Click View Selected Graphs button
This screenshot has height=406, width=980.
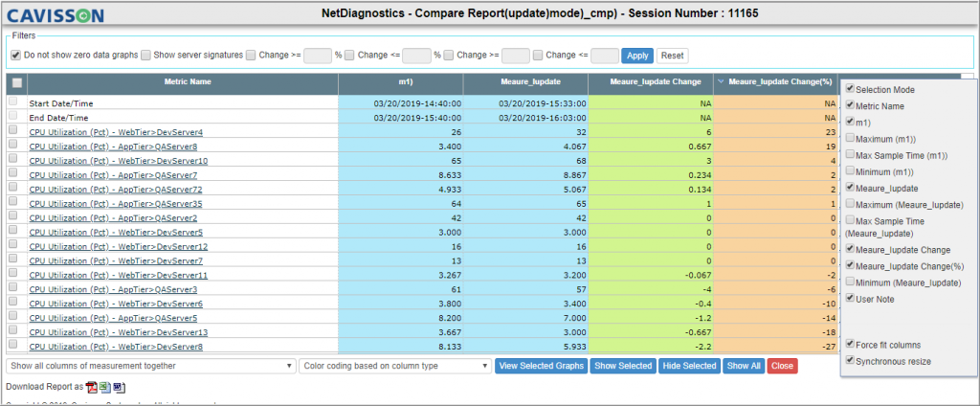point(542,366)
